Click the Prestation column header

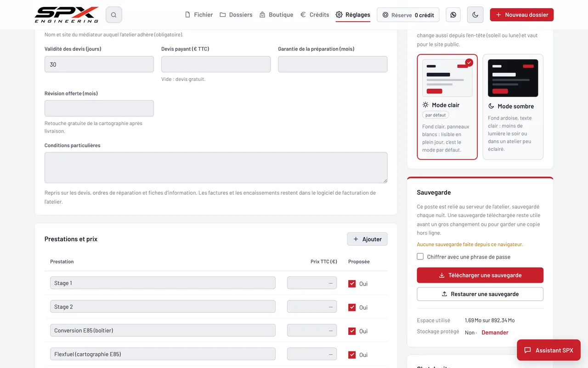[62, 262]
